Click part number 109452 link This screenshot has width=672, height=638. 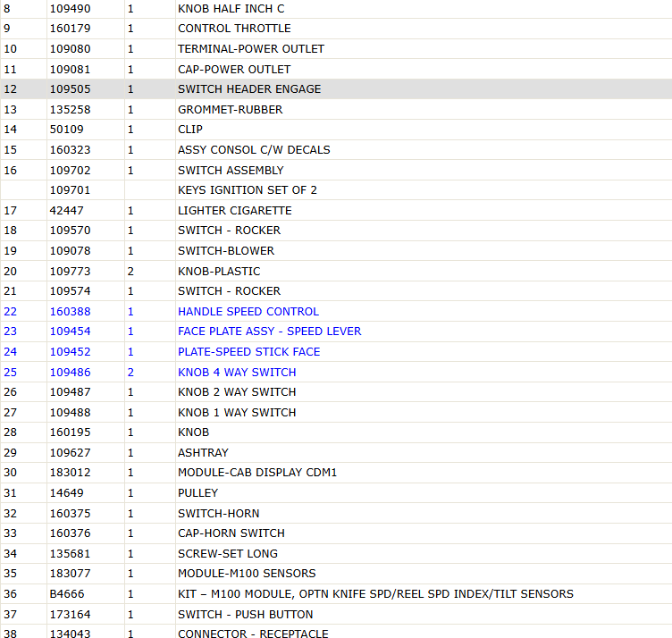click(71, 352)
